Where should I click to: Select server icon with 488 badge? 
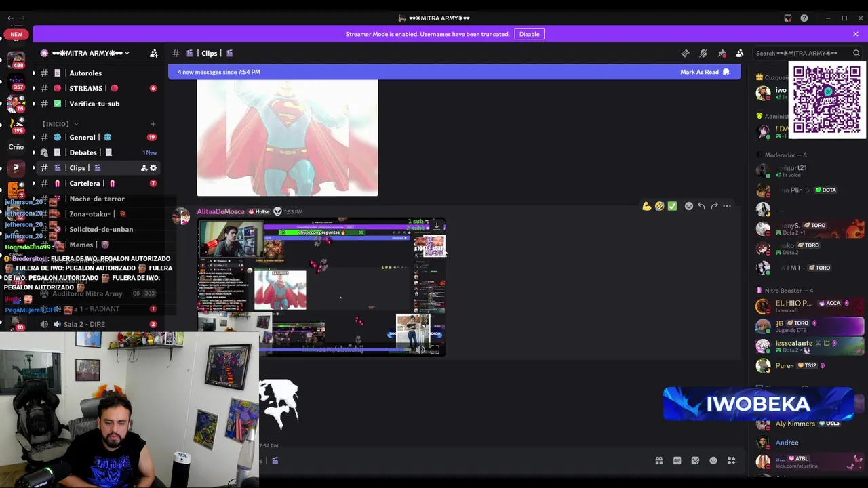(x=16, y=60)
